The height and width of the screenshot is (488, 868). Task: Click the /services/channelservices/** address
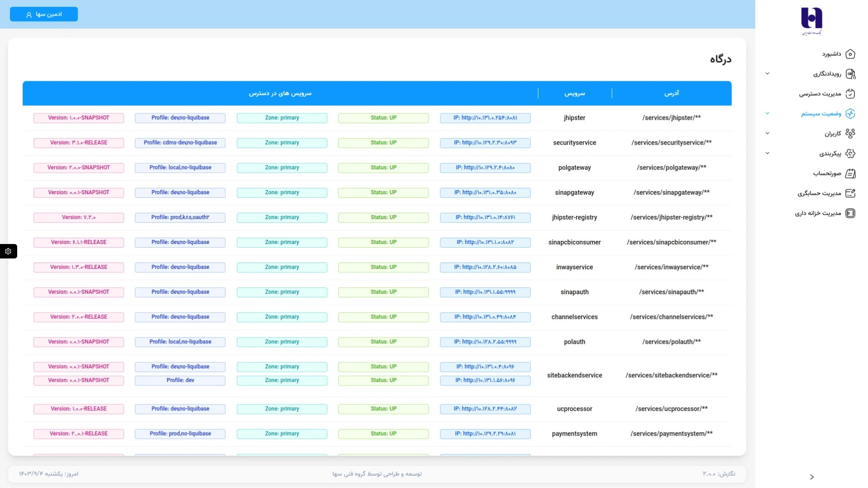671,317
